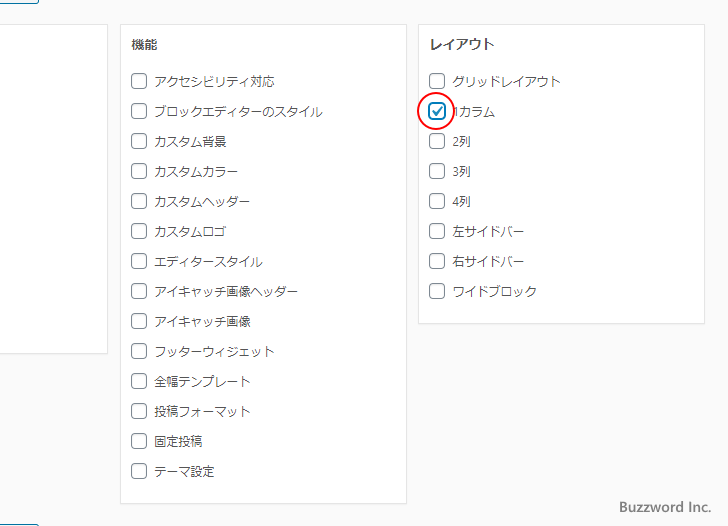Tick the カスタム背景 checkbox
The width and height of the screenshot is (728, 526).
pyautogui.click(x=139, y=141)
